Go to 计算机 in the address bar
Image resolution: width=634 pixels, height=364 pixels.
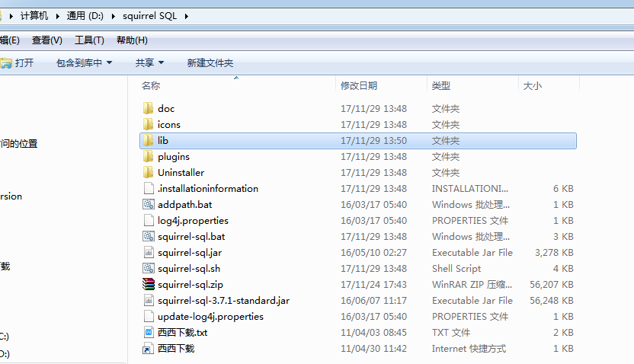[34, 16]
